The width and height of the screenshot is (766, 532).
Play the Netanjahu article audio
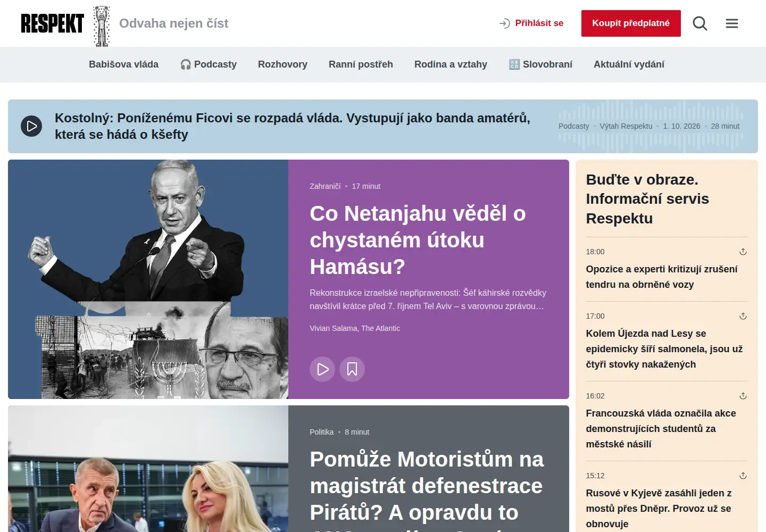[x=322, y=369]
